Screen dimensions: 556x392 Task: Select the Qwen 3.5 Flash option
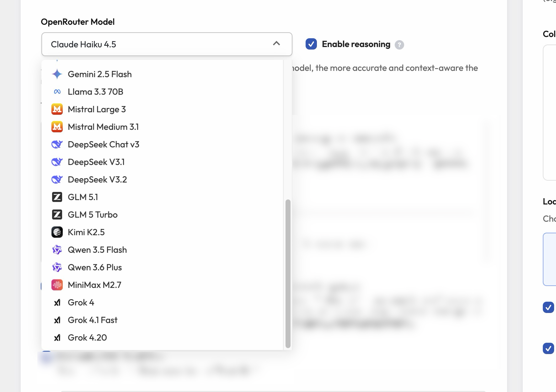click(x=97, y=250)
